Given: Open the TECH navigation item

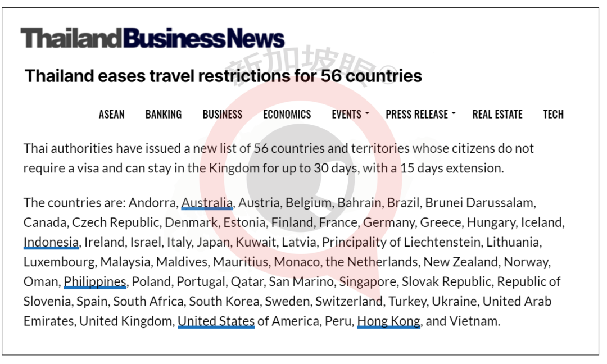Looking at the screenshot, I should click(x=553, y=114).
